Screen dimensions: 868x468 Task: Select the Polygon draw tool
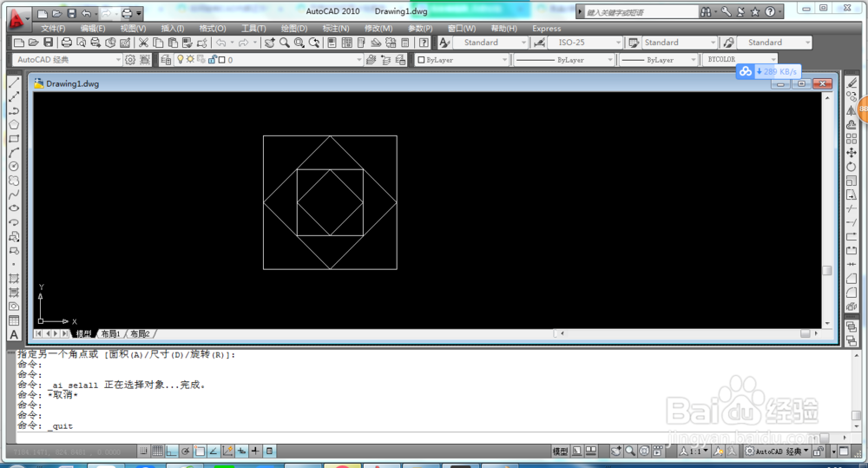pos(14,125)
